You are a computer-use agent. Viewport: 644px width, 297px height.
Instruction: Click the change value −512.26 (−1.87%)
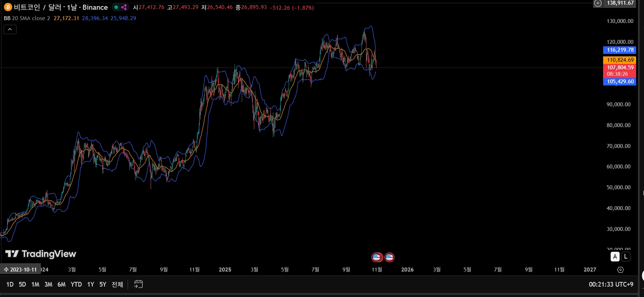(292, 8)
